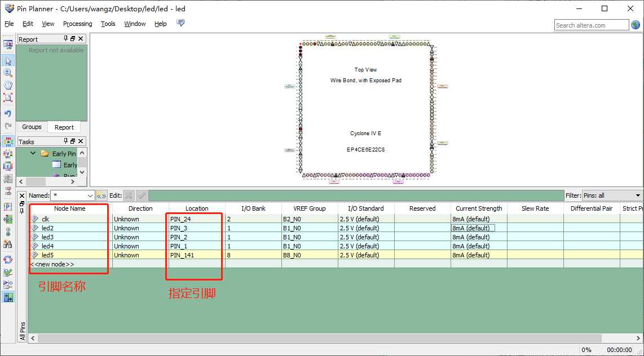Click the node filter icon beside Named
The image size is (644, 356).
tap(101, 195)
